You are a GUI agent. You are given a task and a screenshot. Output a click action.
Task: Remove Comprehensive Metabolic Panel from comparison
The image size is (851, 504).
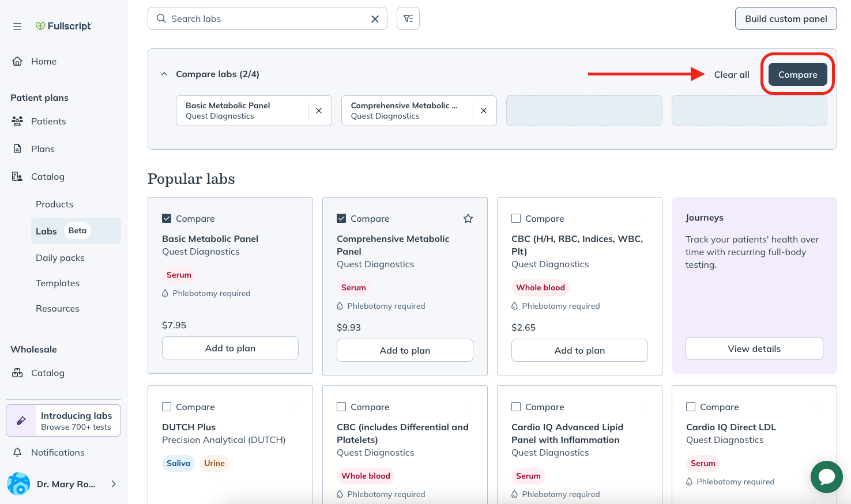[484, 111]
